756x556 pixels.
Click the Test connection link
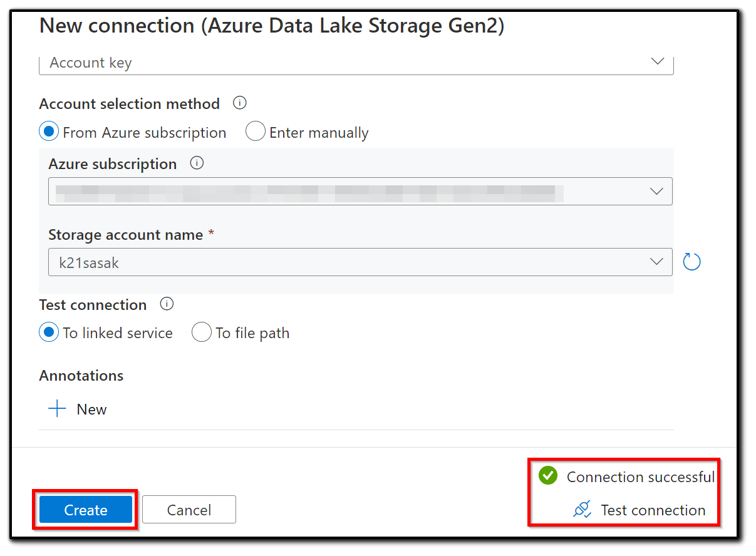pos(653,510)
